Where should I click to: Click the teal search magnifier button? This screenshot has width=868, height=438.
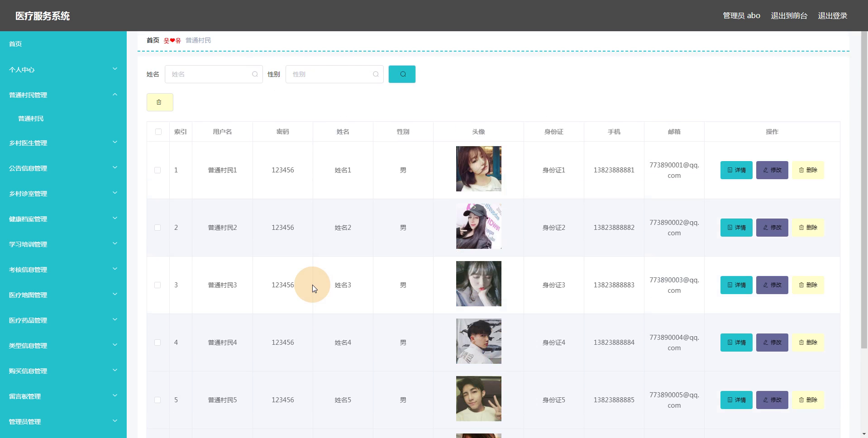point(402,74)
